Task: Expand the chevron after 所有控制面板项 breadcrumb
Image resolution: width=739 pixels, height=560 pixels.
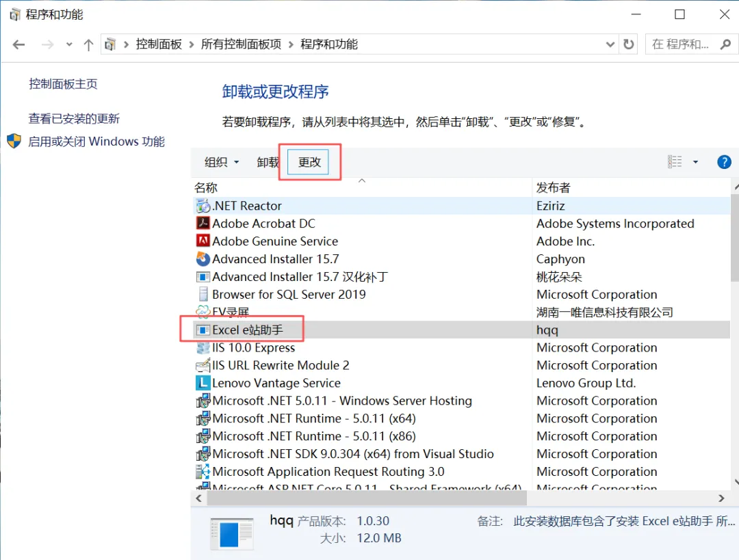Action: [291, 44]
